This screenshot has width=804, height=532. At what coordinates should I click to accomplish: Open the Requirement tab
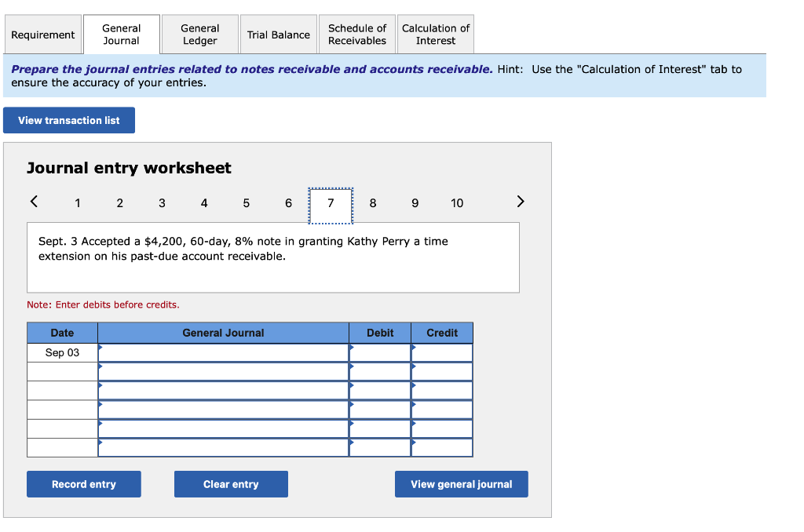[43, 35]
